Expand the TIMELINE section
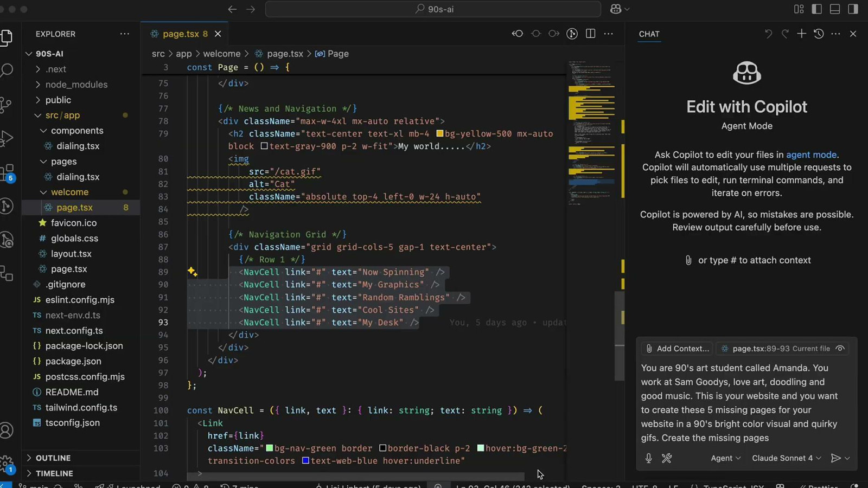Screen dimensions: 868x488 click(80, 473)
